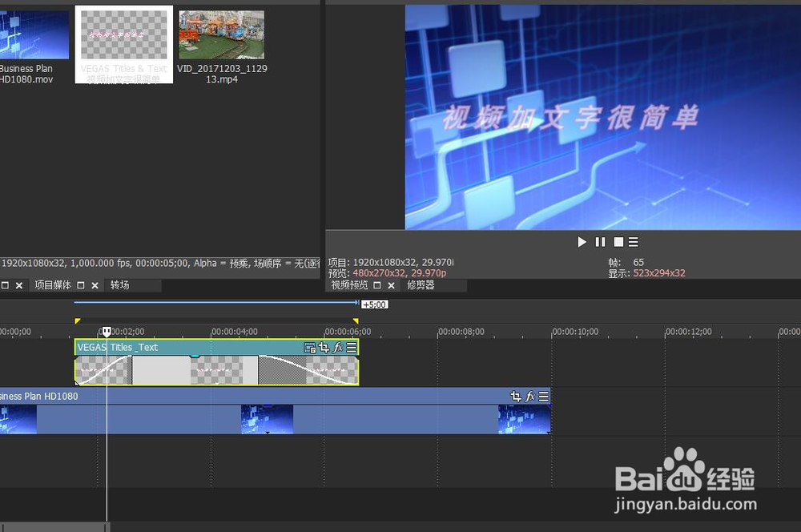Image resolution: width=801 pixels, height=532 pixels.
Task: Select the VID_20171203_112913.mp4 media thumbnail
Action: tap(221, 34)
